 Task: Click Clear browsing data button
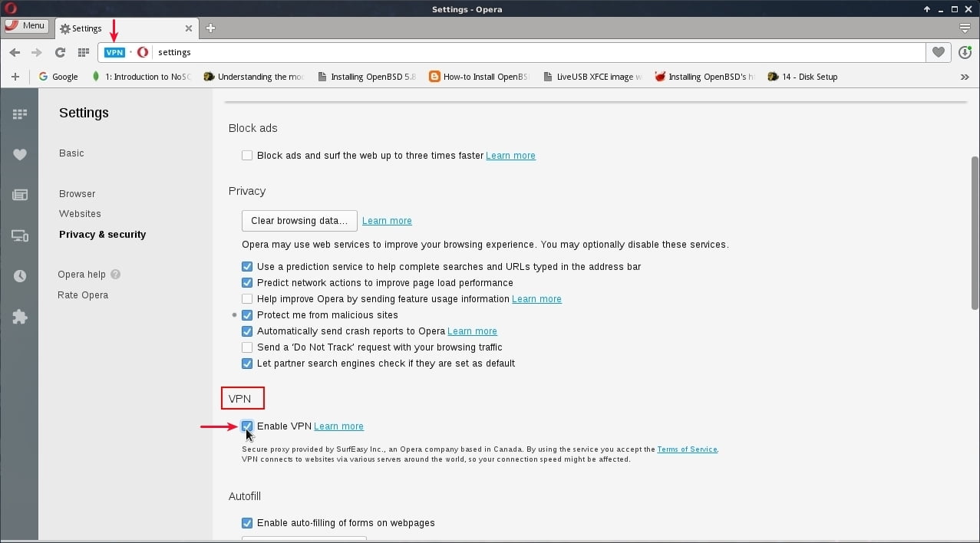299,221
